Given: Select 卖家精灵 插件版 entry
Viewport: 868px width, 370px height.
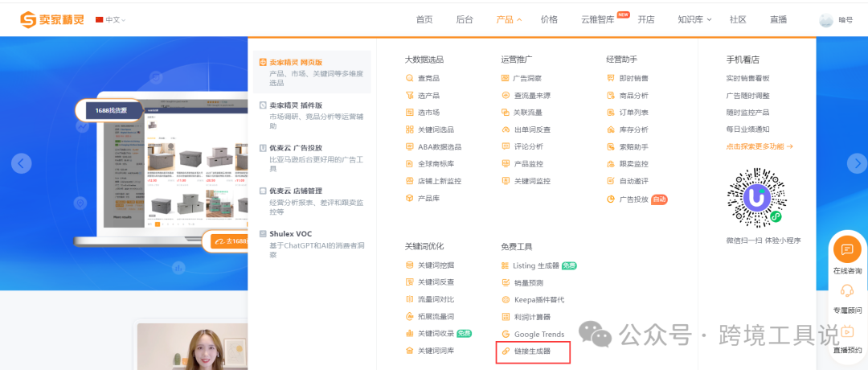Looking at the screenshot, I should (x=312, y=115).
